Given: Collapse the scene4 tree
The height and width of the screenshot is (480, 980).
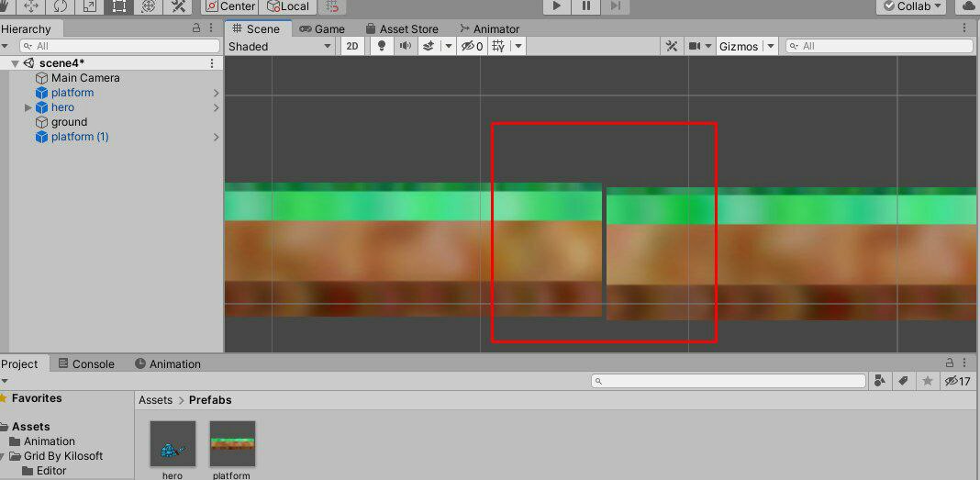Looking at the screenshot, I should [x=15, y=63].
